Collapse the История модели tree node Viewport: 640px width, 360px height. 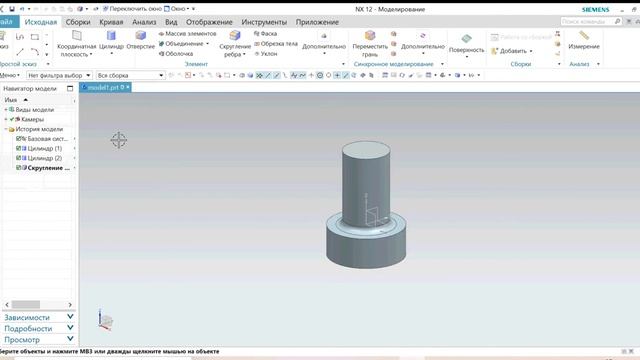pyautogui.click(x=6, y=129)
